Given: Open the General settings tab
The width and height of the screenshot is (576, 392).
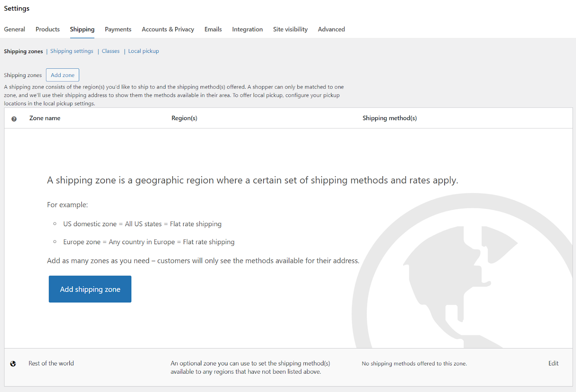Looking at the screenshot, I should tap(14, 29).
